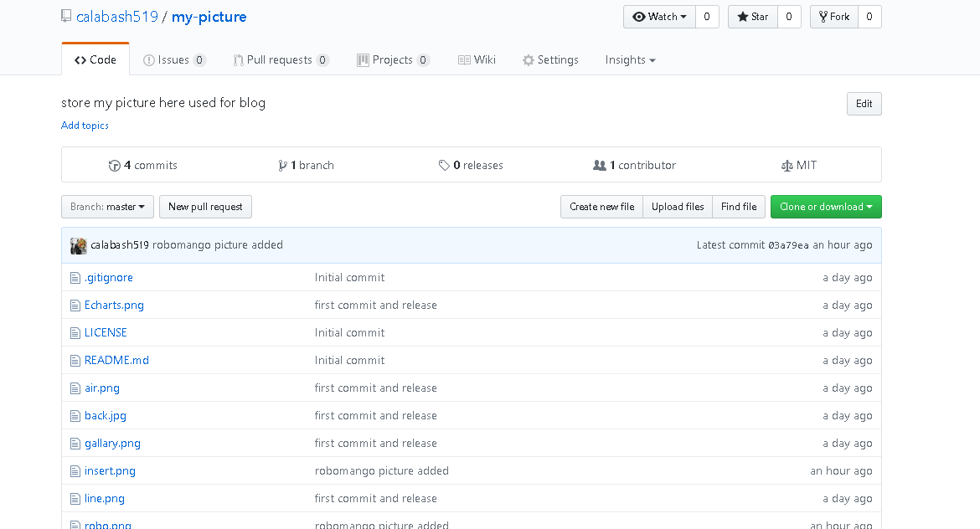The width and height of the screenshot is (980, 529).
Task: Click the file icon next to LICENSE
Action: point(75,333)
